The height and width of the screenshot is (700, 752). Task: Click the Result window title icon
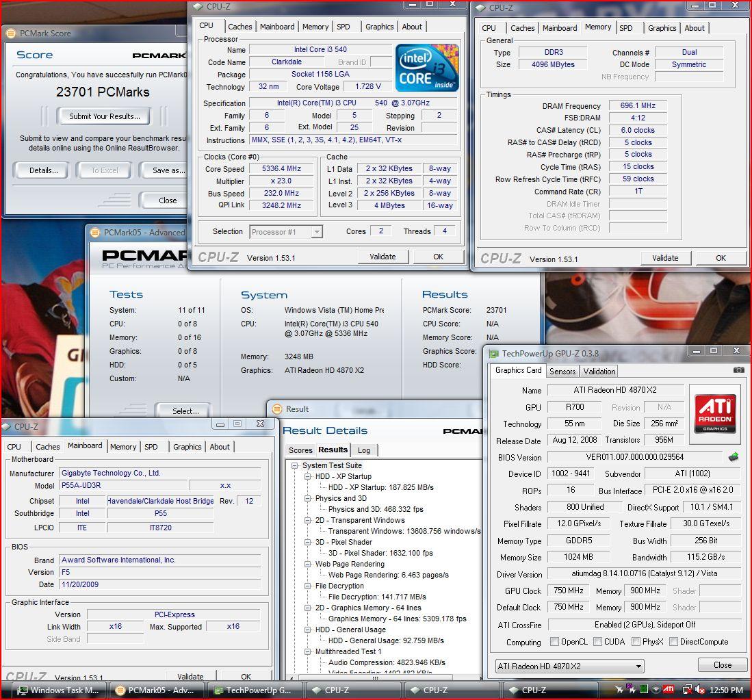pos(276,409)
